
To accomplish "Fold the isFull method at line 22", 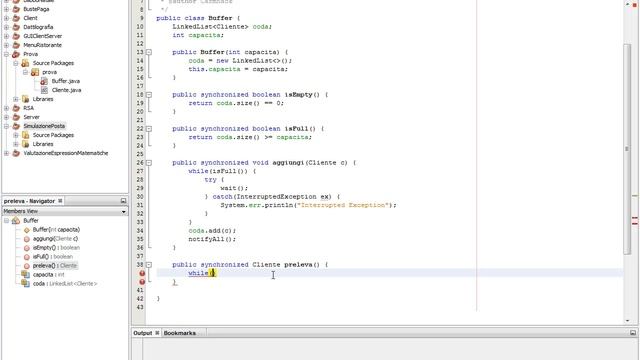I will coord(149,129).
